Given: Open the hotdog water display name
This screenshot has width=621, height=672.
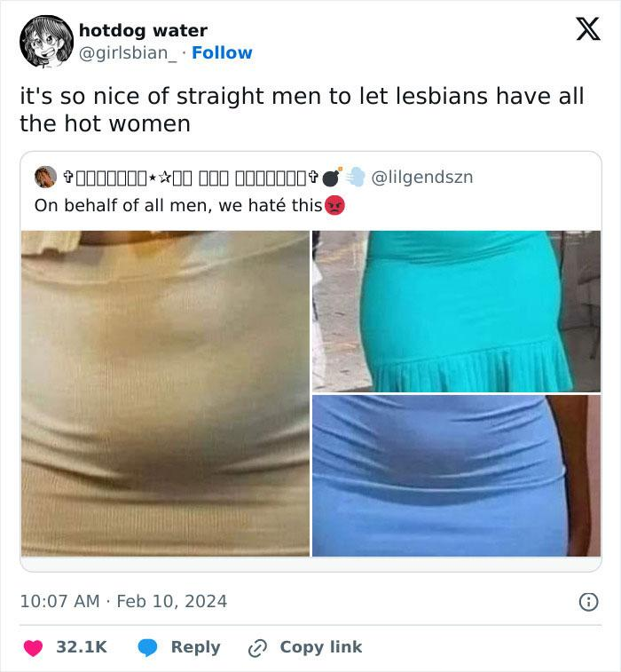Looking at the screenshot, I should pyautogui.click(x=143, y=30).
